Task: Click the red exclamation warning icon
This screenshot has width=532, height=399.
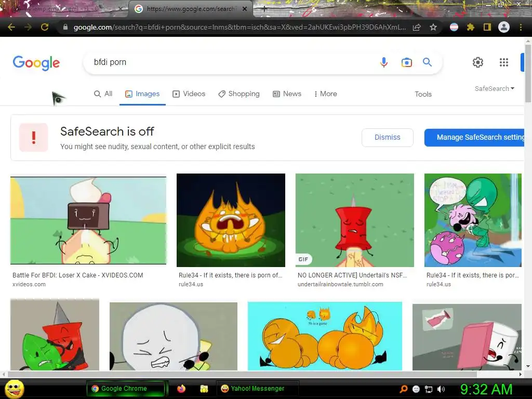Action: pyautogui.click(x=34, y=137)
